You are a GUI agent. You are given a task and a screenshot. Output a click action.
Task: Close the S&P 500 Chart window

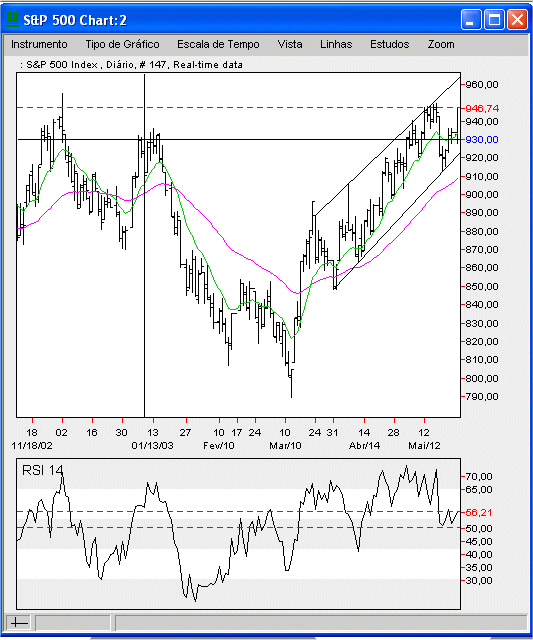[x=517, y=20]
